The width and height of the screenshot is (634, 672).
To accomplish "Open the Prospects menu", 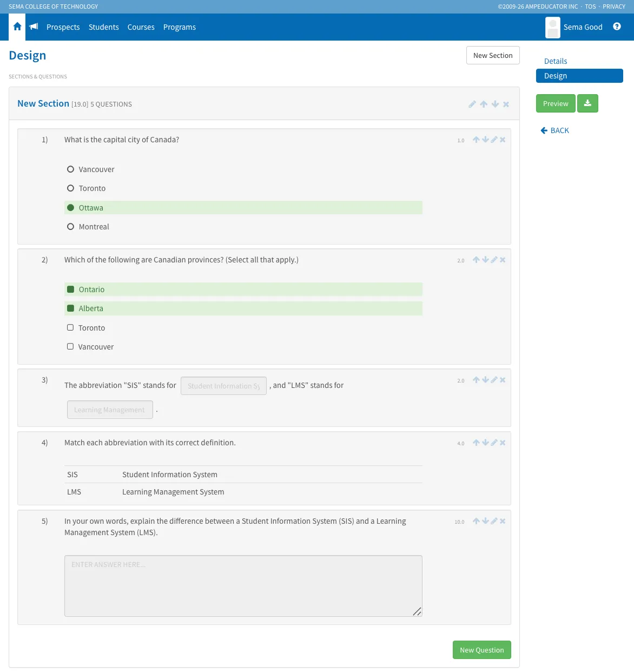I will click(63, 27).
